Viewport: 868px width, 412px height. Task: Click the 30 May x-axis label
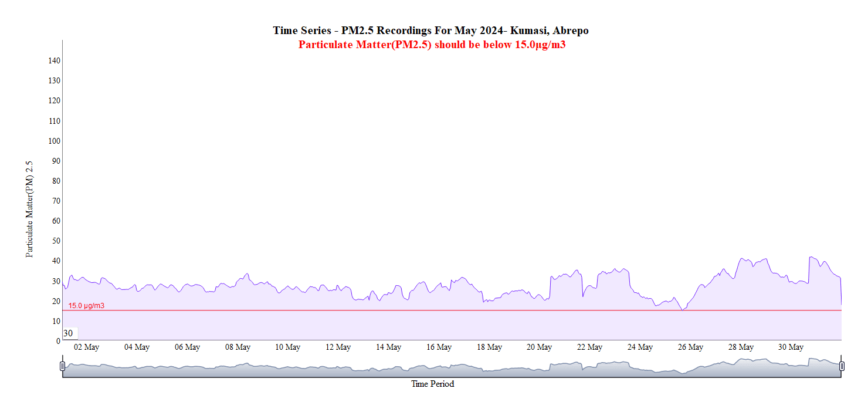[791, 347]
